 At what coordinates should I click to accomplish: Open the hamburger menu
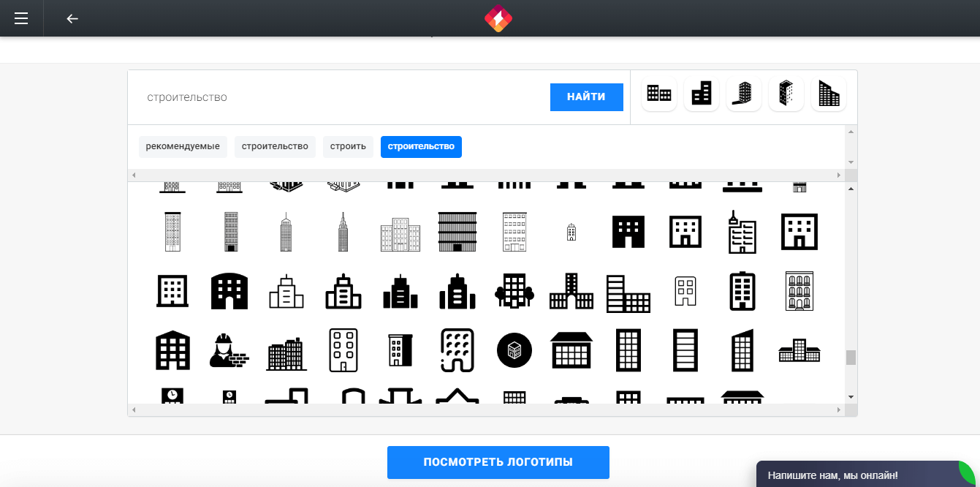coord(21,18)
